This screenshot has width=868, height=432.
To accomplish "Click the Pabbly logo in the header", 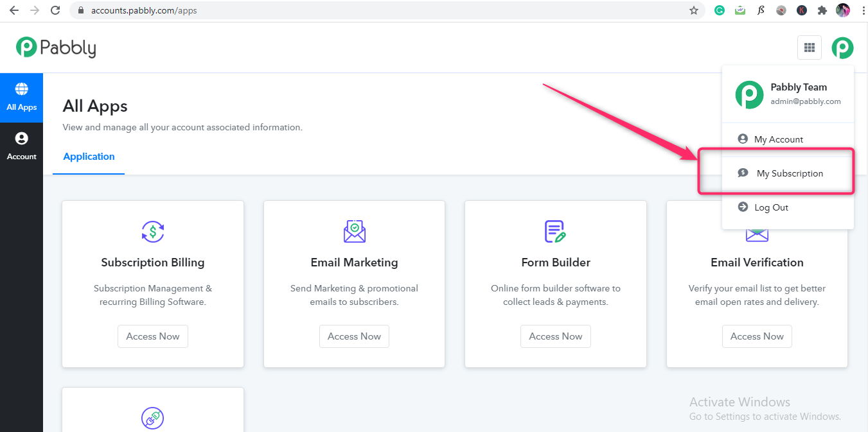I will pos(56,48).
